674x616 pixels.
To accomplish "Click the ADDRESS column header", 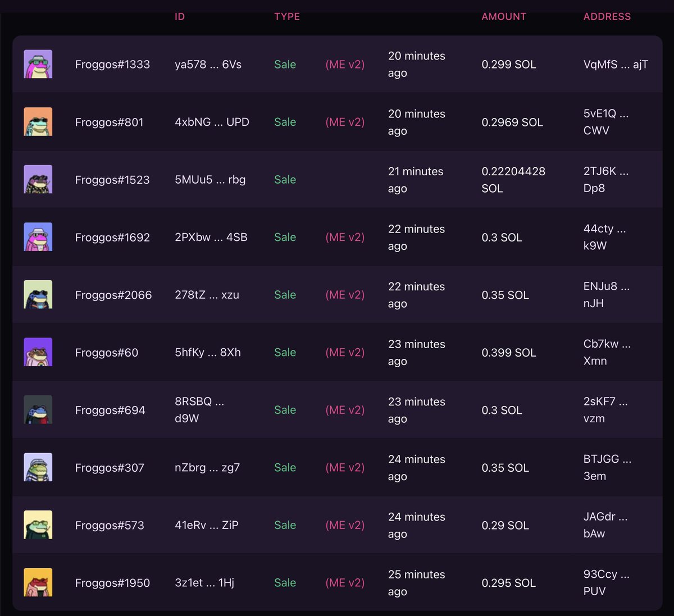I will click(x=607, y=17).
